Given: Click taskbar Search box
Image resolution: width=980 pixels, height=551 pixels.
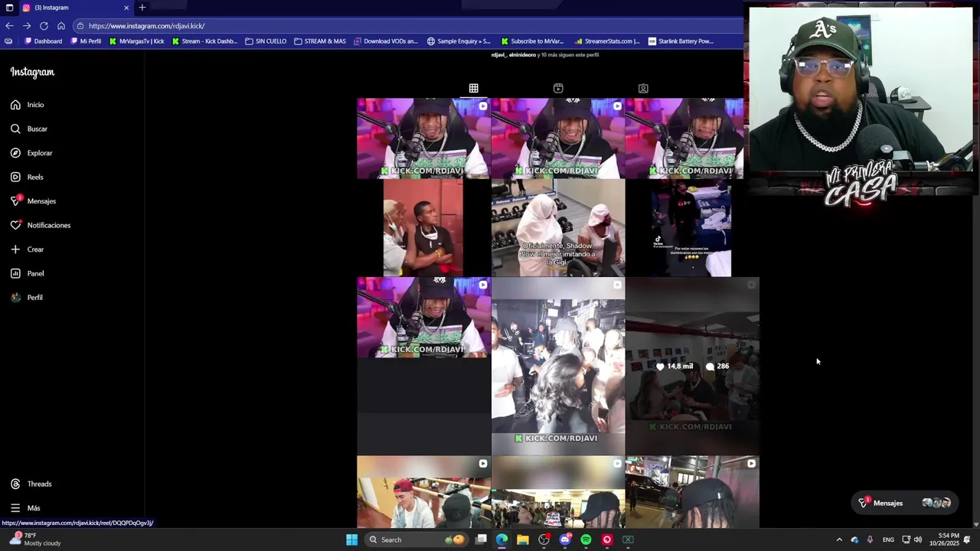Looking at the screenshot, I should 416,540.
